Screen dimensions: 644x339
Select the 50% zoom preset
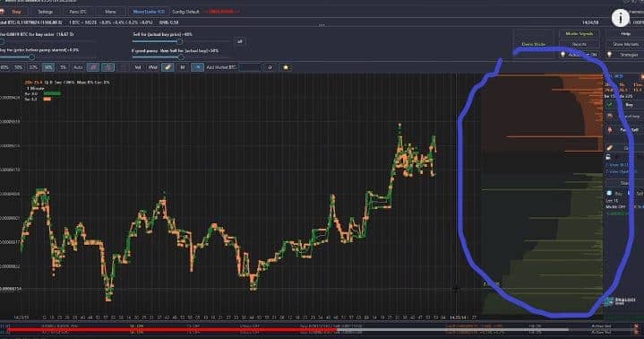point(18,67)
